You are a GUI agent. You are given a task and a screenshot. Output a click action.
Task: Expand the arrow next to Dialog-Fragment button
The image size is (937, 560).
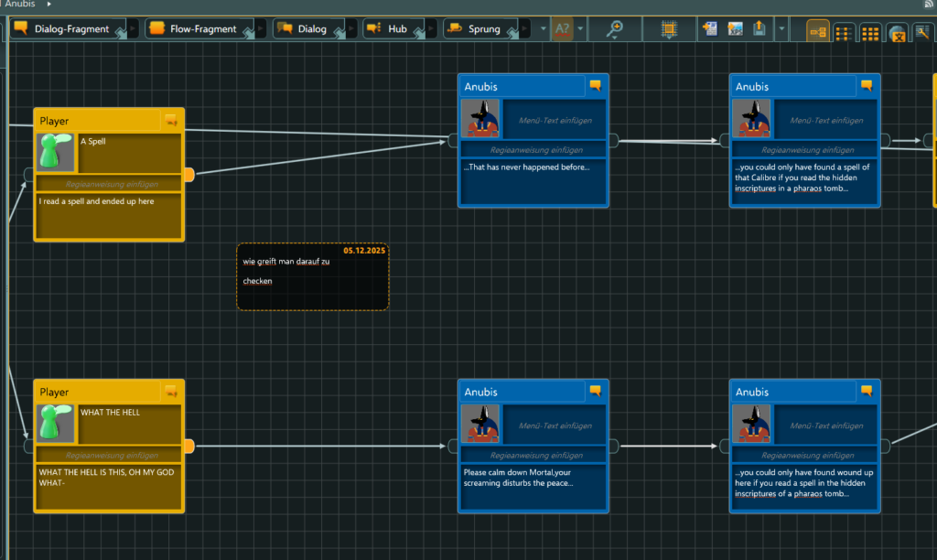pyautogui.click(x=133, y=29)
